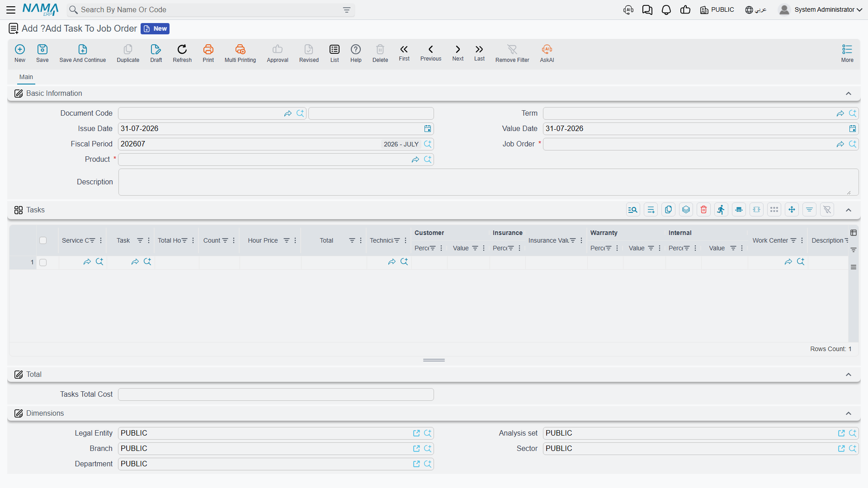Click Remove Filter in toolbar
This screenshot has height=488, width=868.
coord(512,53)
